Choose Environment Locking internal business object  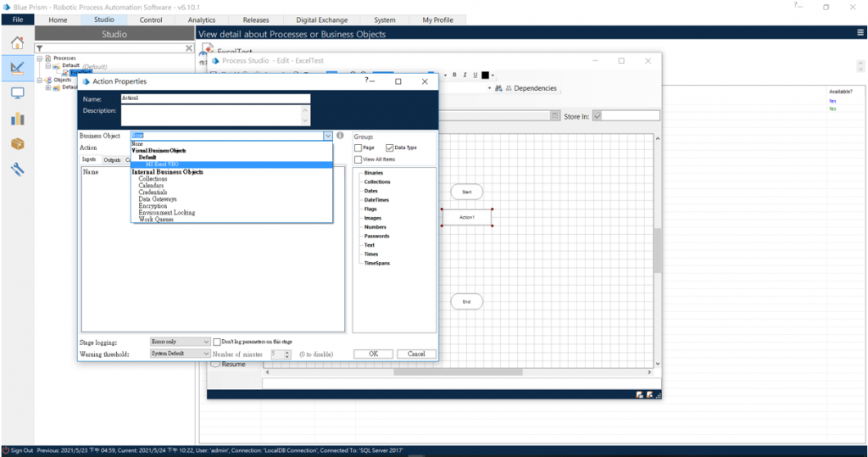pyautogui.click(x=167, y=213)
